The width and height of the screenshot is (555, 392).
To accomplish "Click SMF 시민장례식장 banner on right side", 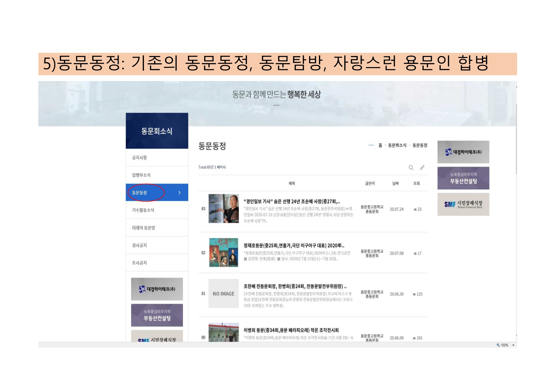I will click(463, 204).
